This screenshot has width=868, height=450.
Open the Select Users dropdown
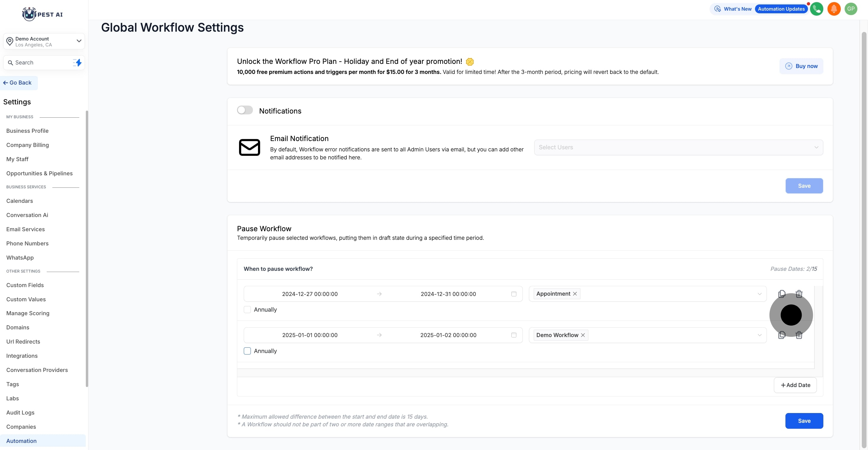[678, 148]
